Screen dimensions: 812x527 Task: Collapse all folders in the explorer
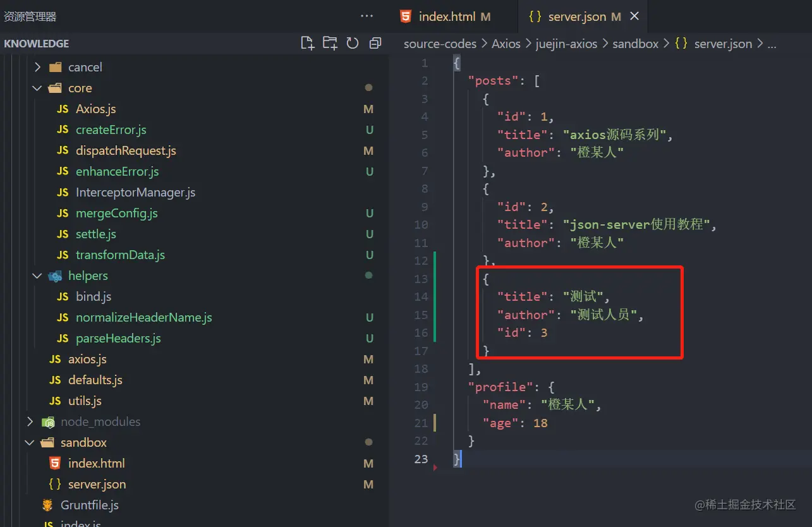pos(375,43)
